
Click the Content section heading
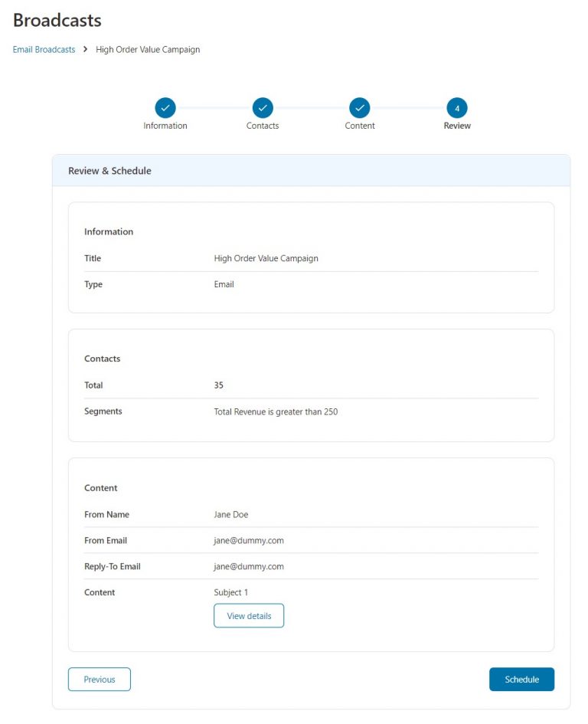[100, 488]
